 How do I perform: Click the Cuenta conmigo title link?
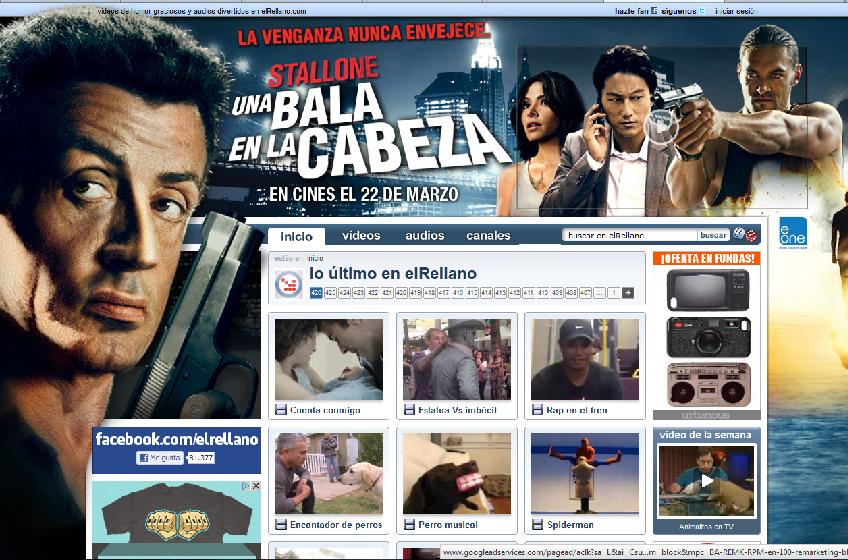(x=325, y=410)
